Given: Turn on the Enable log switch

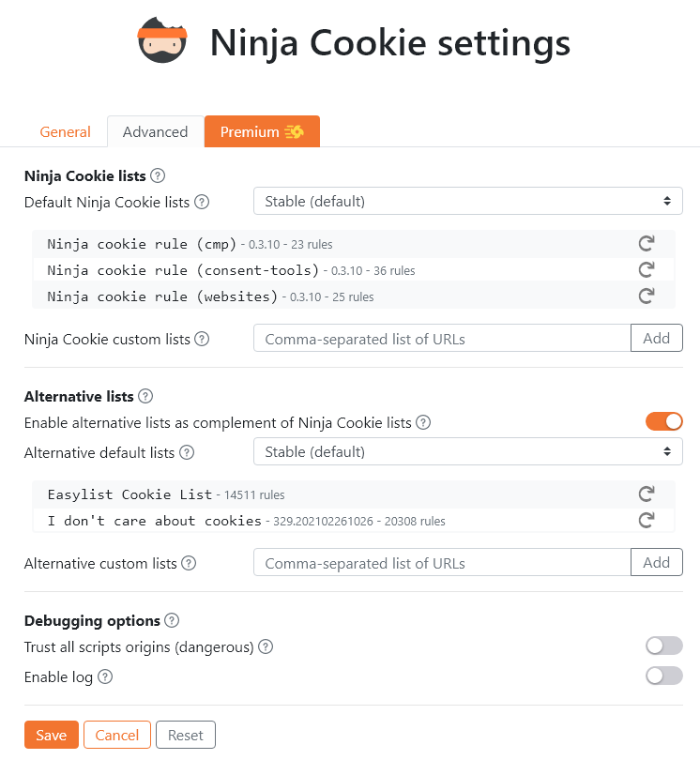Looking at the screenshot, I should 663,676.
